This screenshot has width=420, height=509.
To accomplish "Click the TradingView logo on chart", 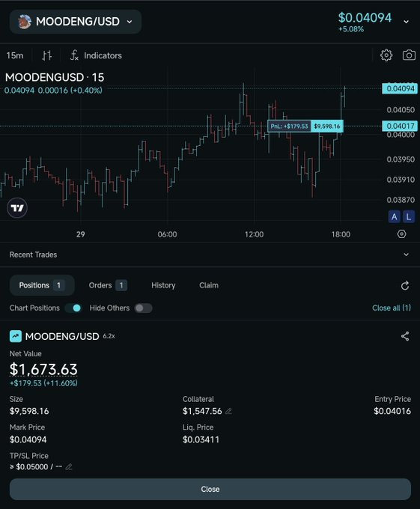I will (17, 208).
